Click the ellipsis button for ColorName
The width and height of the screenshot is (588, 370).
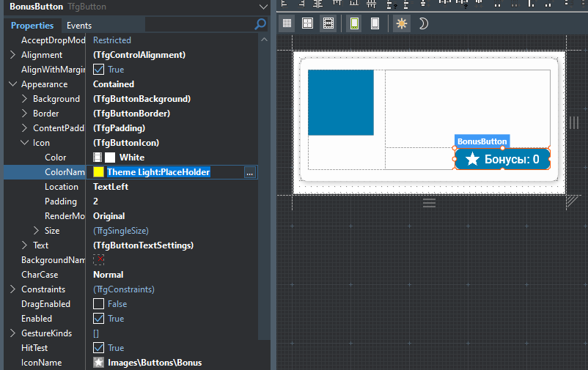click(250, 172)
